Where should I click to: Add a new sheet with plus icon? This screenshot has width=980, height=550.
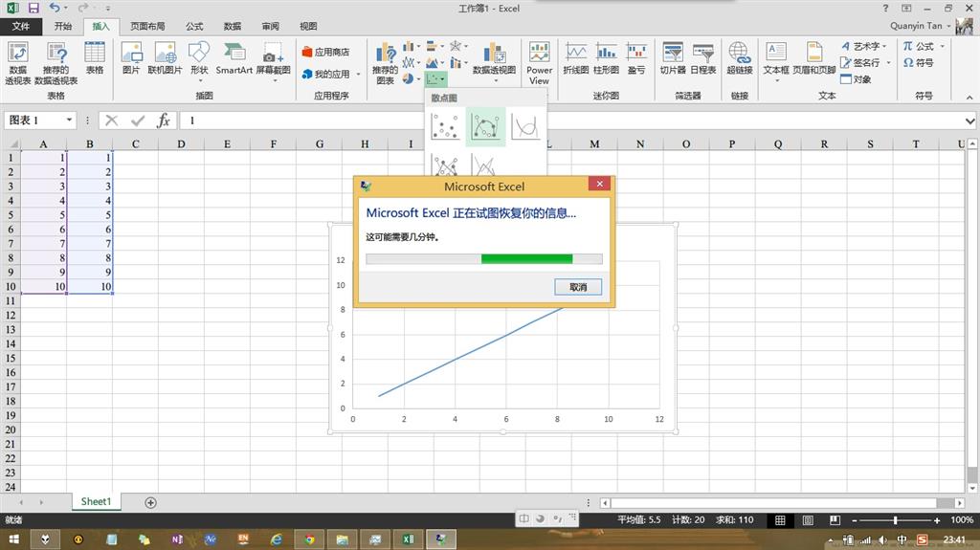[x=150, y=502]
